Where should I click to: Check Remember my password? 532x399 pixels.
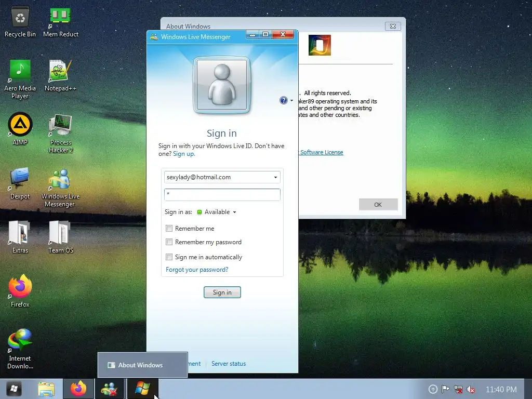[x=169, y=242]
